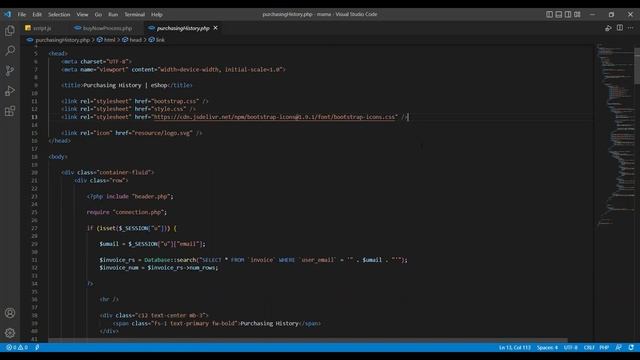640x360 pixels.
Task: Open the Accounts menu icon
Action: pyautogui.click(x=10, y=313)
